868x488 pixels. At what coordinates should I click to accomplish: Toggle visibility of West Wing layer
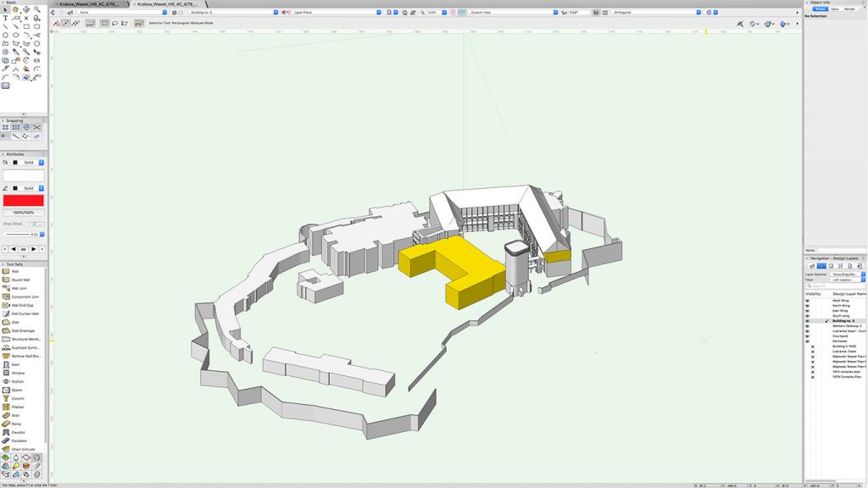[x=807, y=301]
